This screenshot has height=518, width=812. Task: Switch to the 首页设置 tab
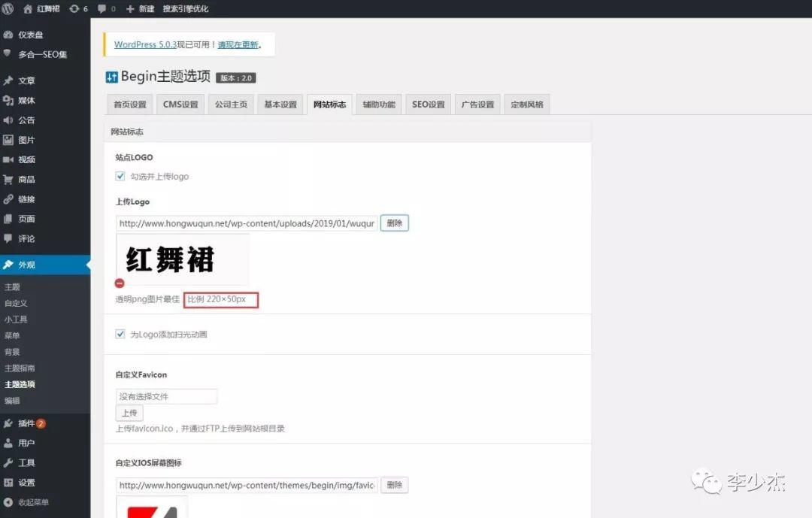[x=130, y=104]
